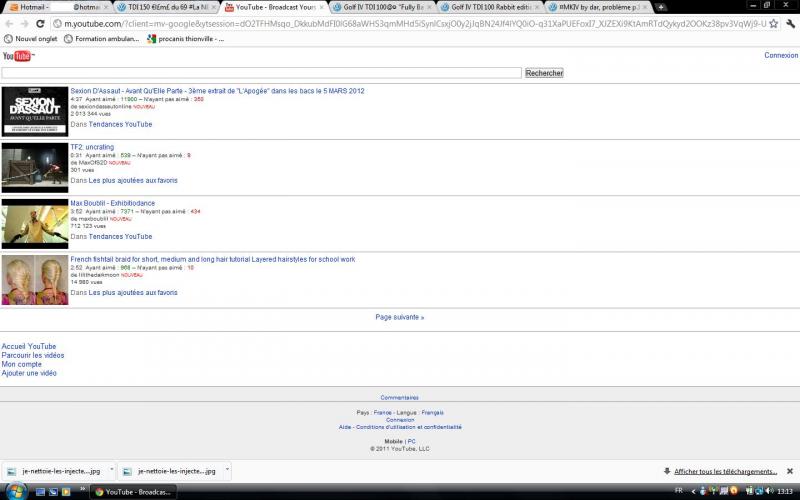This screenshot has height=500, width=800.
Task: Click the browser forward arrow
Action: pyautogui.click(x=24, y=23)
